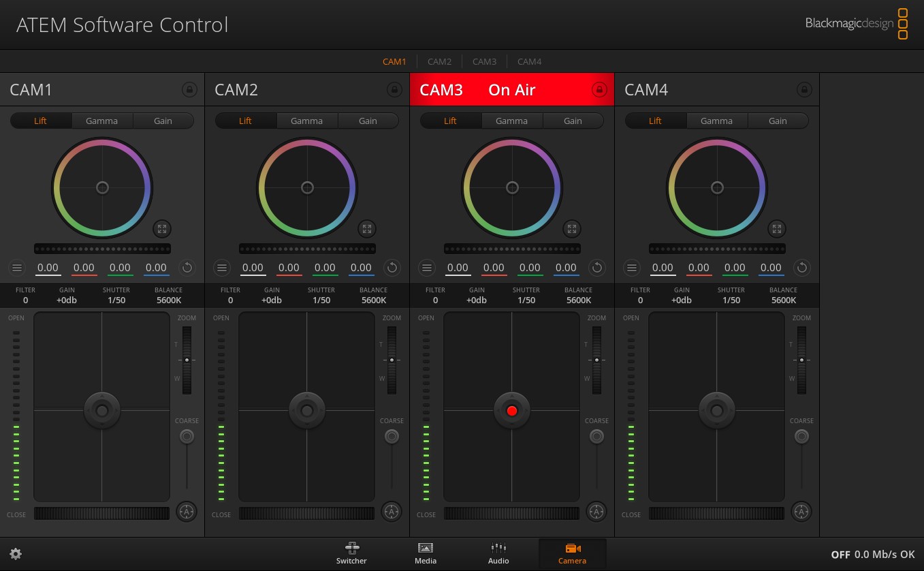
Task: Open the CAM3 color settings menu icon
Action: 427,268
